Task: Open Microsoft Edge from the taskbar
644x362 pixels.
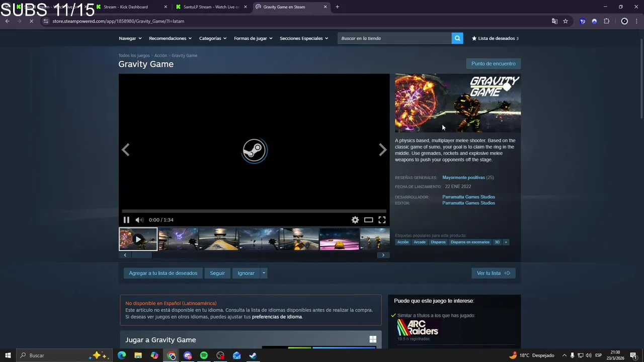Action: [122, 355]
